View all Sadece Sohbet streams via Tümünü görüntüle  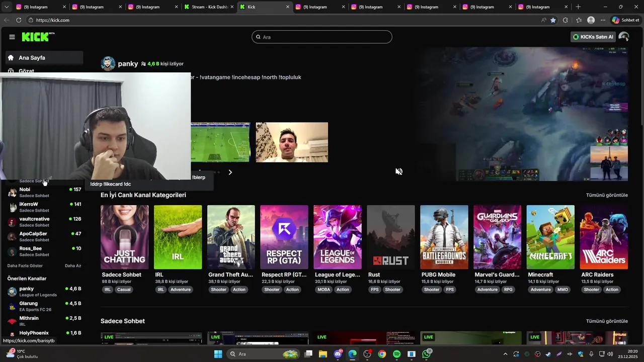tap(607, 321)
